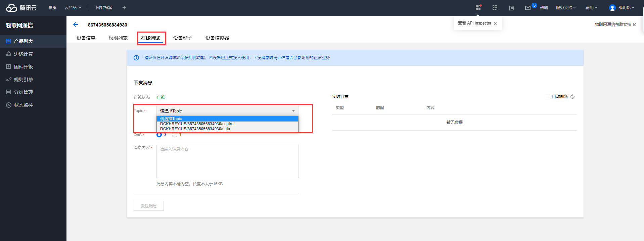Viewport: 644px width, 241px height.
Task: Click the info icon in the blue notice
Action: coord(136,58)
